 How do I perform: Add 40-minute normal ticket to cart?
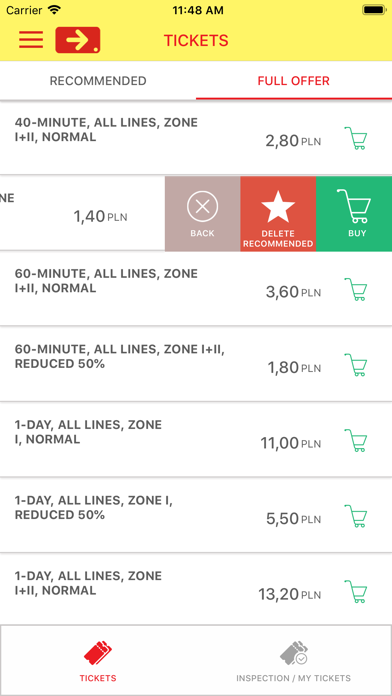point(356,138)
